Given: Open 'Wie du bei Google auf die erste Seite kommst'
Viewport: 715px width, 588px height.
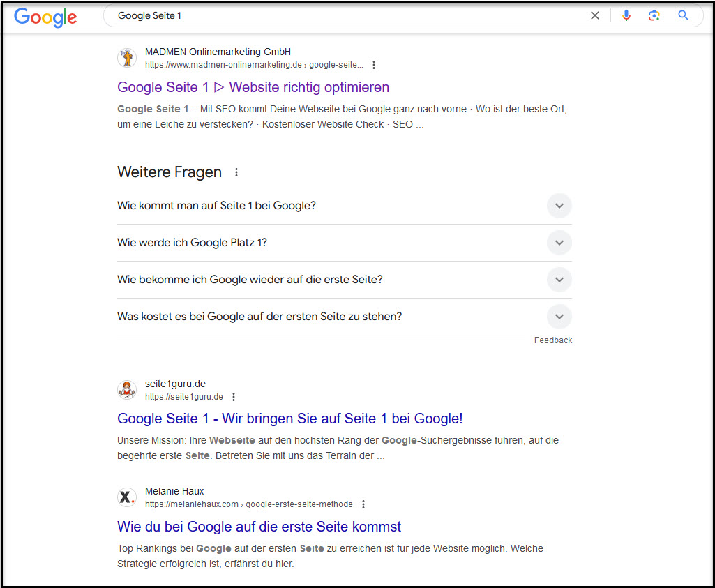Looking at the screenshot, I should click(x=259, y=527).
